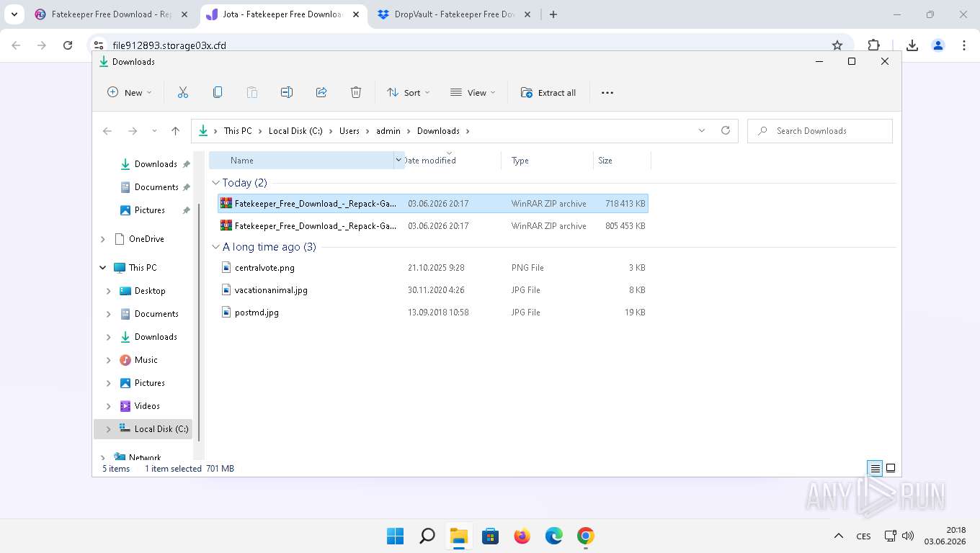Switch to Details view layout icon
The height and width of the screenshot is (553, 980).
[x=875, y=468]
